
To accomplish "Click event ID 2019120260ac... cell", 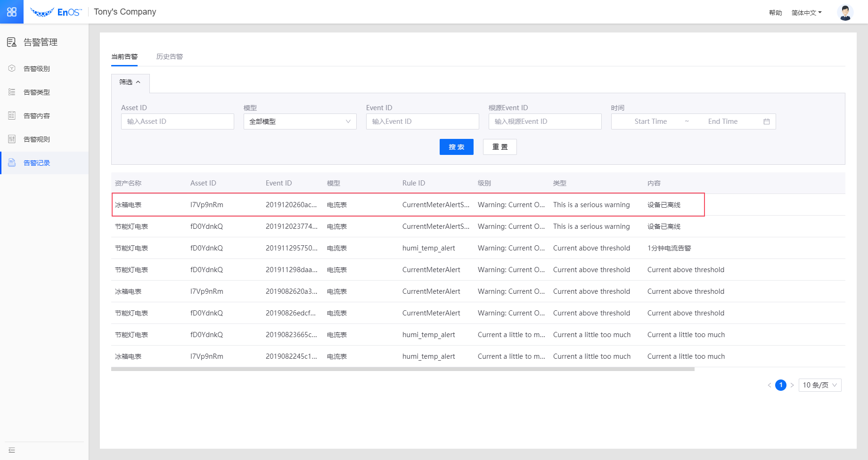I will (x=291, y=205).
